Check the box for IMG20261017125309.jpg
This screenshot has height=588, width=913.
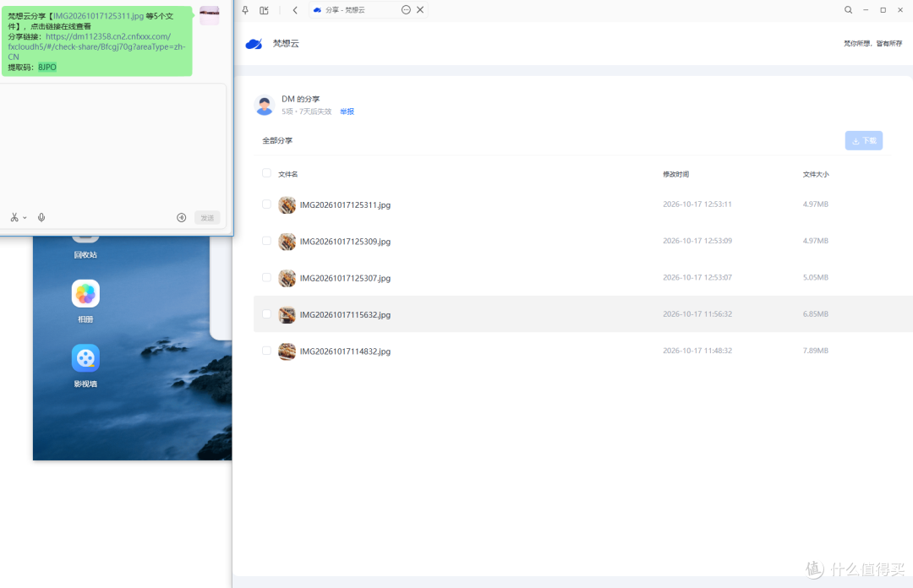point(266,241)
